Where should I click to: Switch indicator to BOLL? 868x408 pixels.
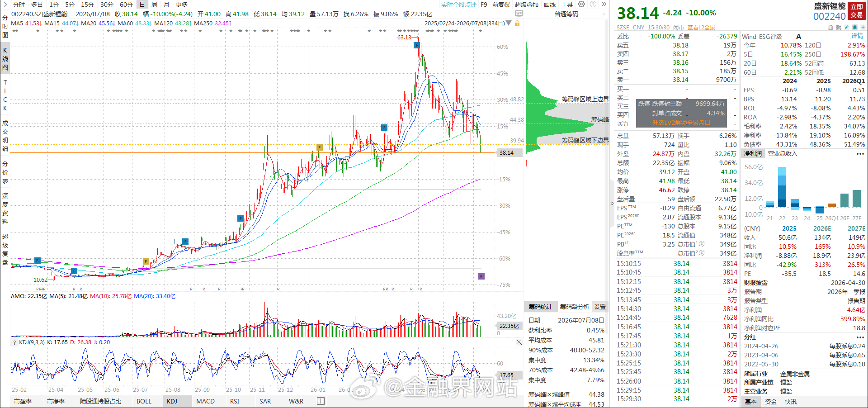[144, 401]
